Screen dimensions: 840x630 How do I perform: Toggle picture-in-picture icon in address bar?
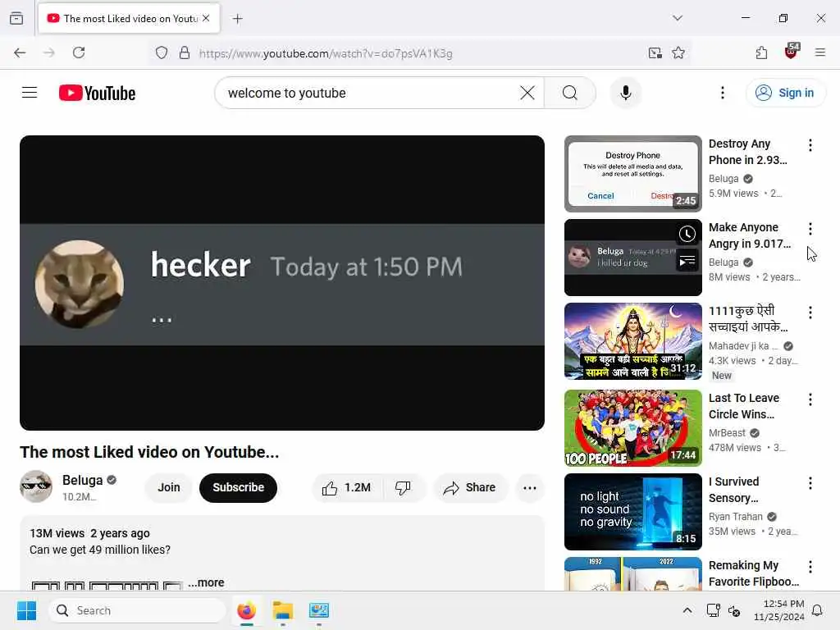coord(655,52)
